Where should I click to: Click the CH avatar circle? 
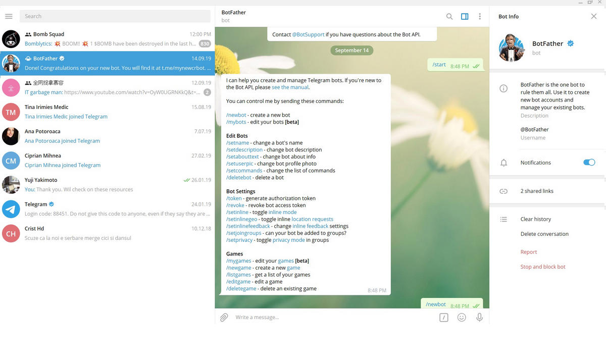click(x=11, y=233)
